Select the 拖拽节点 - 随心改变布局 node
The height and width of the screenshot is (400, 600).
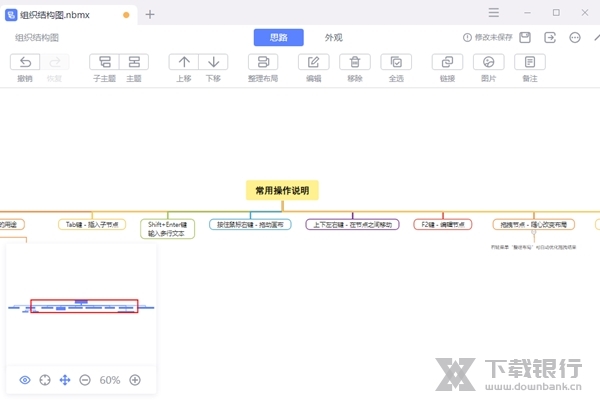[534, 224]
